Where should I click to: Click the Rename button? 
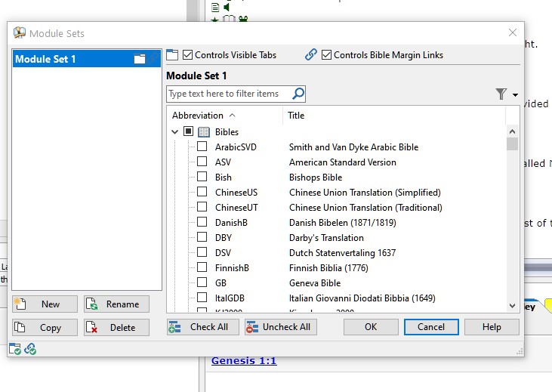coord(116,304)
